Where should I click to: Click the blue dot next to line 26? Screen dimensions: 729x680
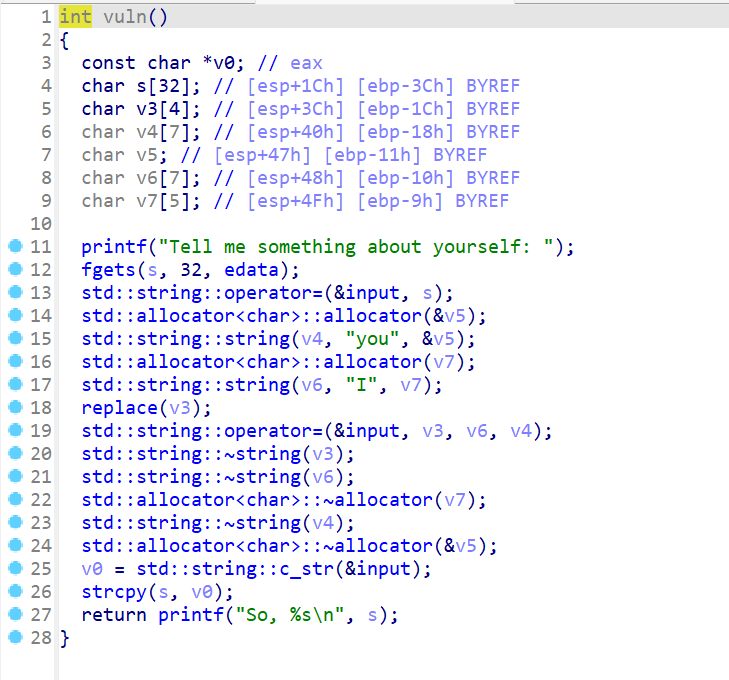(13, 592)
